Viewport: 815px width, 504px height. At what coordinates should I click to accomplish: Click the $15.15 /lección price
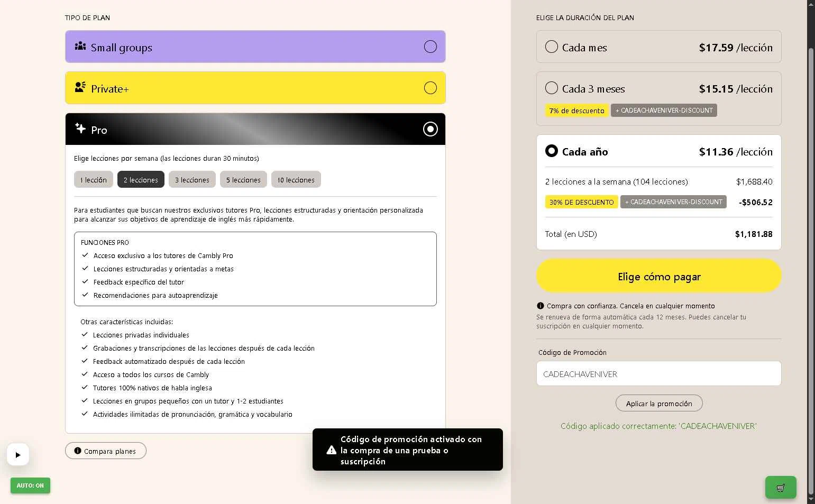tap(736, 89)
